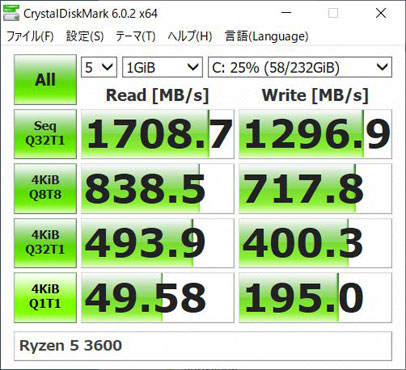This screenshot has width=406, height=370.
Task: Open the ヘルプ(H) menu
Action: click(190, 36)
